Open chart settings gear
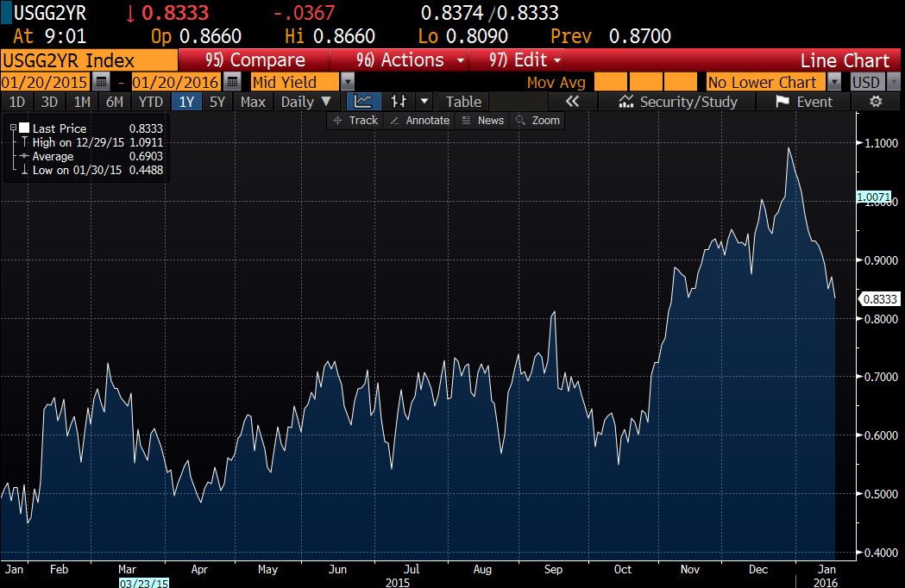 (x=876, y=102)
